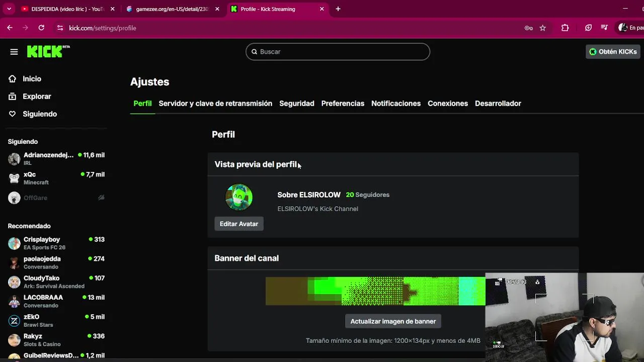Open Inicio from the sidebar
The height and width of the screenshot is (362, 644).
click(32, 79)
